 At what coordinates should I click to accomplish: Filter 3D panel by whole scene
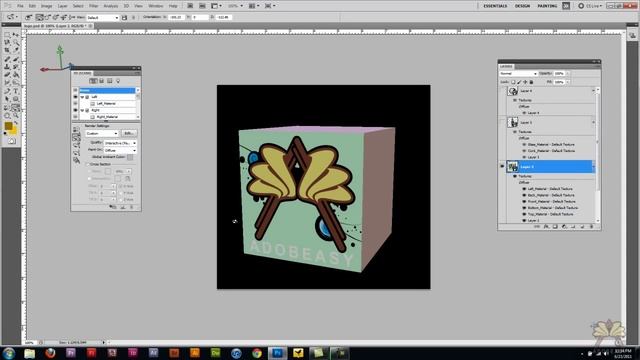[93, 81]
